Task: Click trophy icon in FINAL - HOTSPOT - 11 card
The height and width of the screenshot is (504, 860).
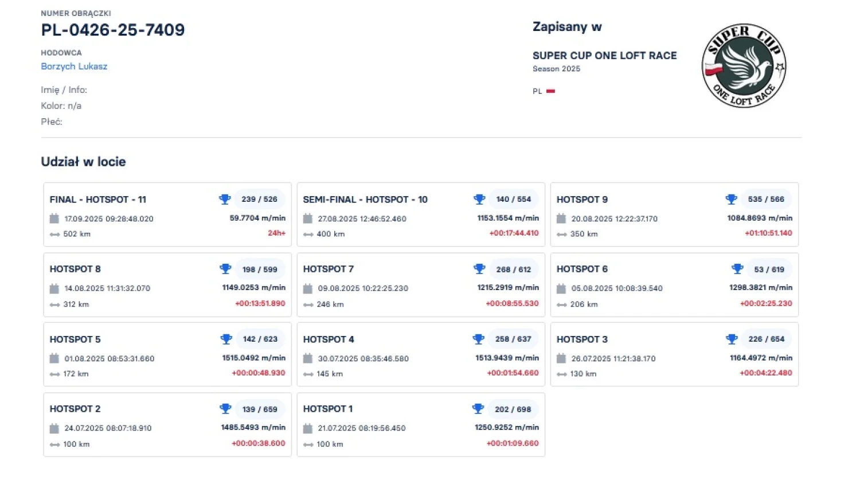Action: click(x=225, y=199)
